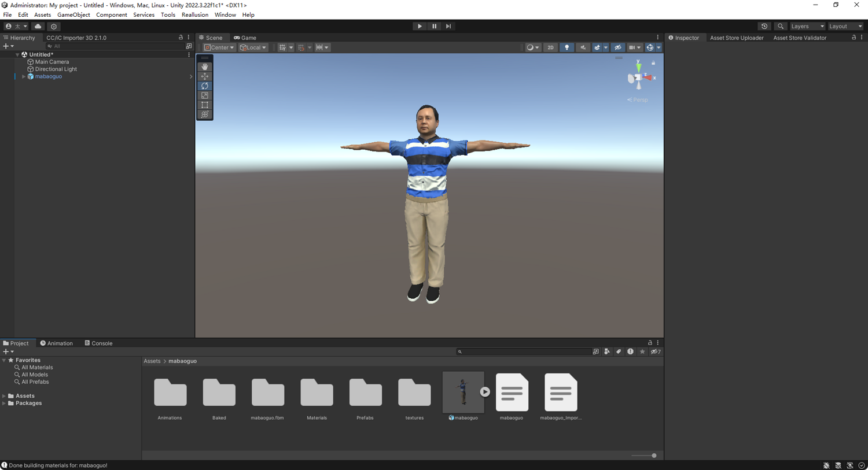Lock the Project panel

click(x=650, y=343)
